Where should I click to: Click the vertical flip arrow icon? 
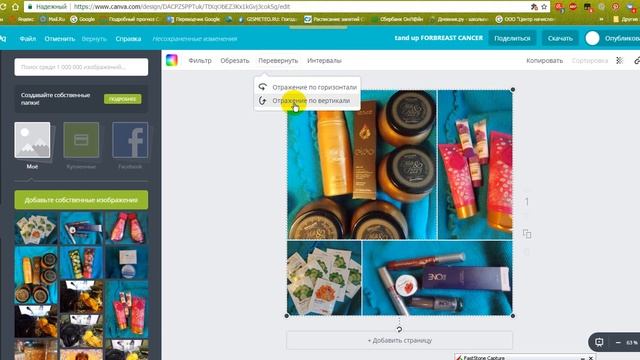click(x=262, y=100)
